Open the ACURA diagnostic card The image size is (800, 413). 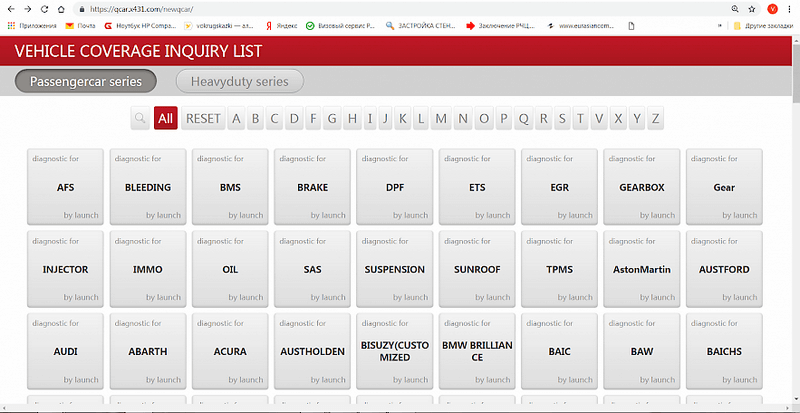(x=230, y=351)
